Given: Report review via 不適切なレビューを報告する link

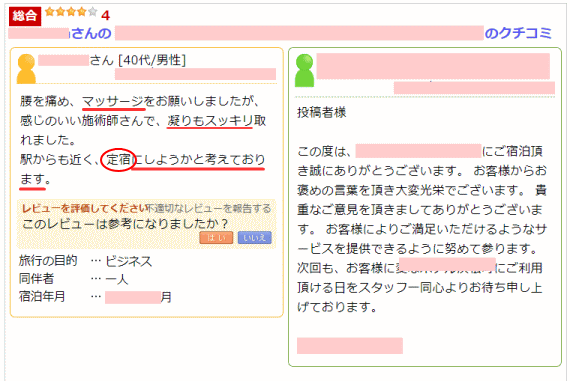Looking at the screenshot, I should click(x=209, y=208).
